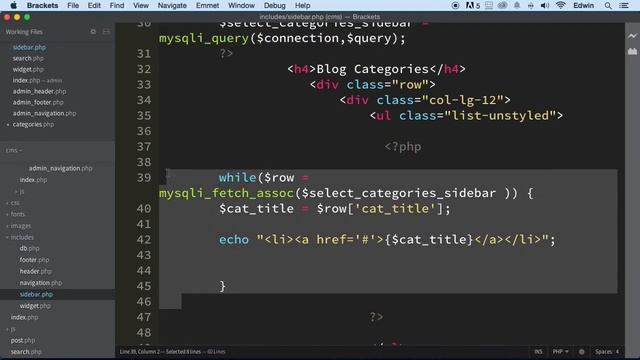Open the Window menu
640x360 pixels.
[x=241, y=6]
